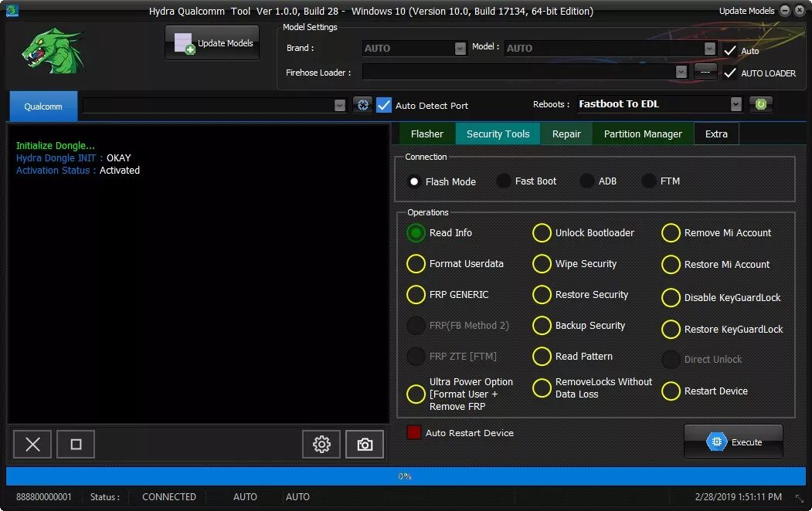812x511 pixels.
Task: Click the Hydra Dongle INIT log line
Action: click(x=73, y=157)
